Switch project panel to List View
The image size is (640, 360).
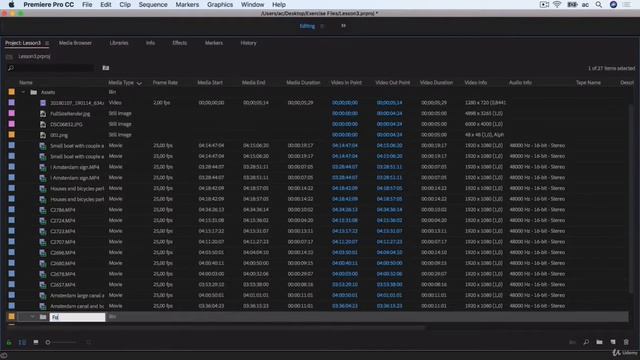click(x=22, y=342)
